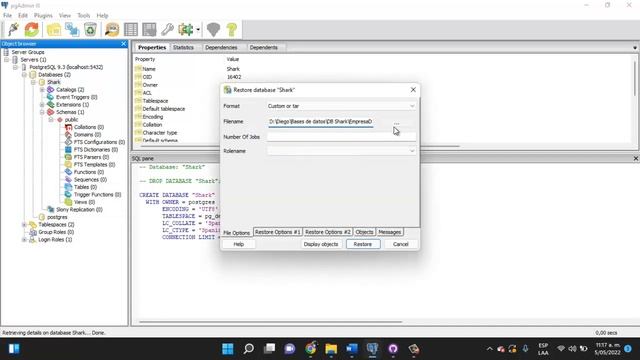Click the Display objects button
This screenshot has height=360, width=640.
click(321, 244)
